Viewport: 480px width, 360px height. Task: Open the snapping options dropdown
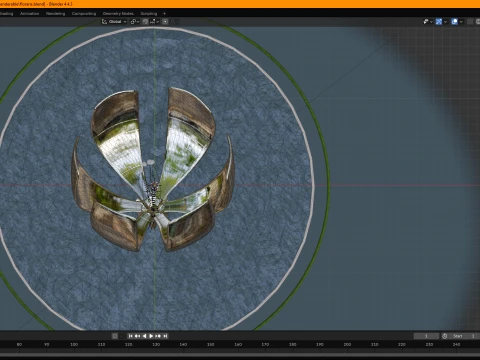[x=154, y=22]
